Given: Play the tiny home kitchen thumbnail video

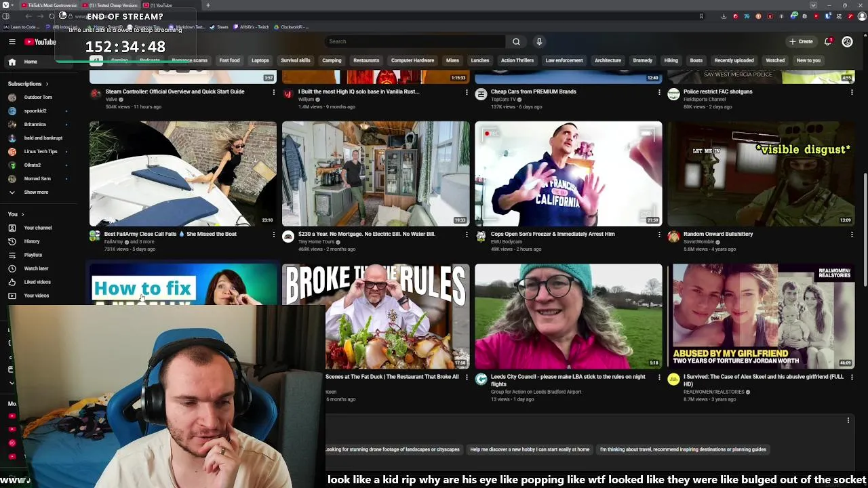Looking at the screenshot, I should pyautogui.click(x=376, y=174).
